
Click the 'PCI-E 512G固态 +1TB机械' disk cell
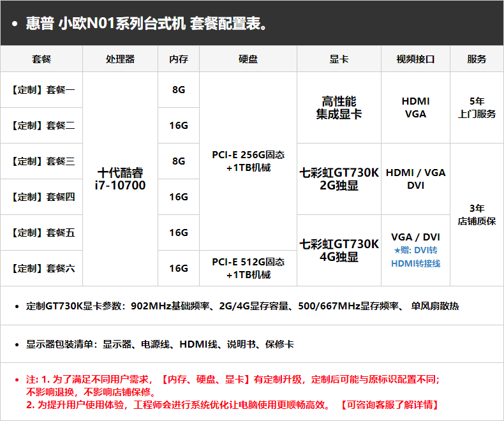(248, 269)
